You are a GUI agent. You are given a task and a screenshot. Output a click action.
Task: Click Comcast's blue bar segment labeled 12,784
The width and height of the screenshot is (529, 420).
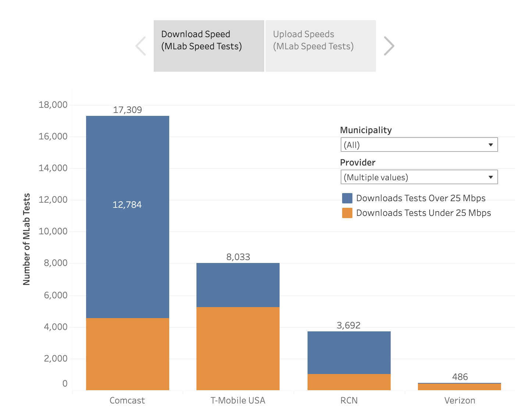pos(128,217)
